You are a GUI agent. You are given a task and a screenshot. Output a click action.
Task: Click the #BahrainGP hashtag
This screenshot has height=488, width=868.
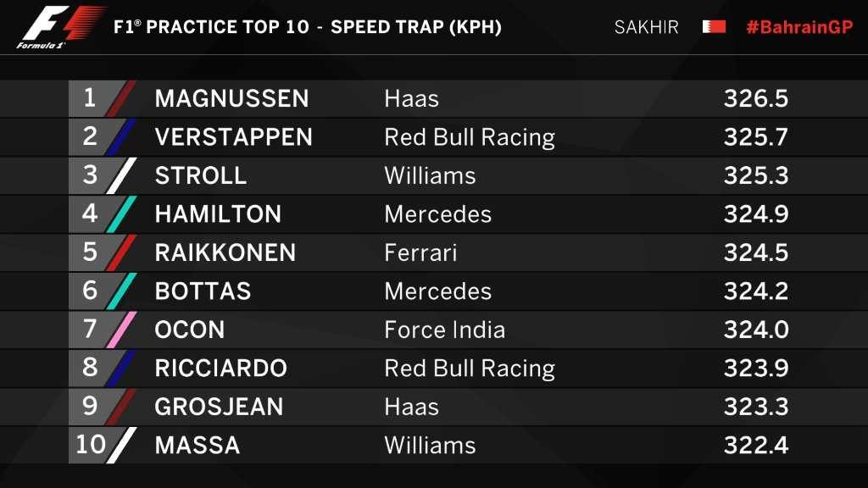click(x=798, y=27)
